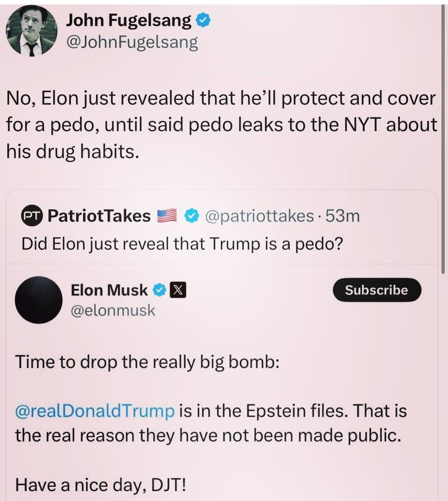Click the X affiliation badge icon
The image size is (448, 501).
(x=177, y=290)
